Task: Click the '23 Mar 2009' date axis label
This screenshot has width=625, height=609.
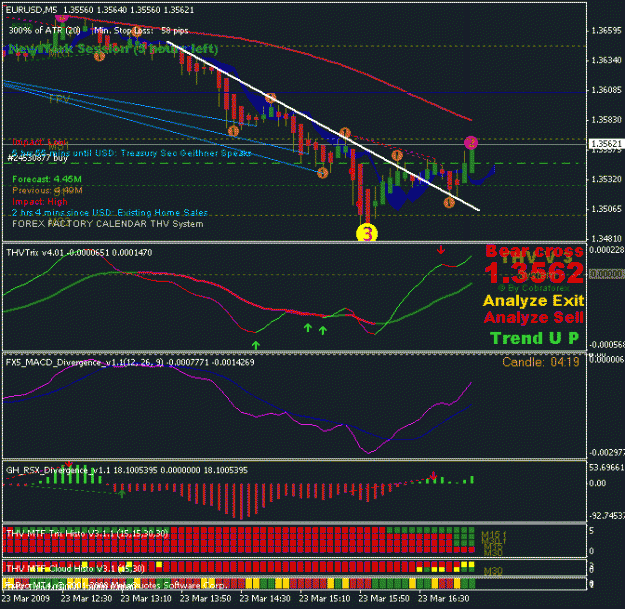Action: [26, 598]
